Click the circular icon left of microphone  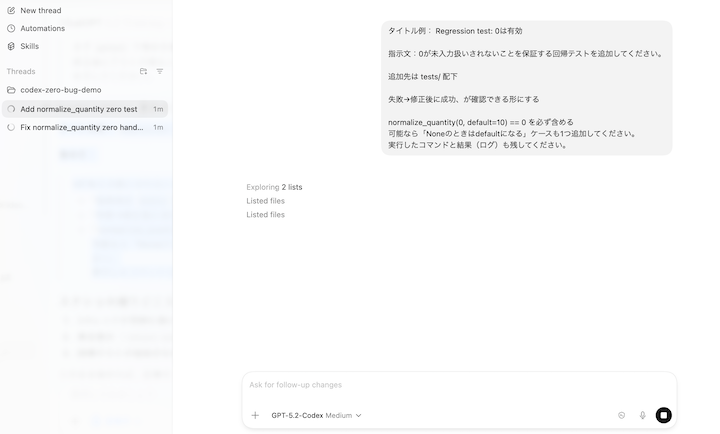coord(621,415)
